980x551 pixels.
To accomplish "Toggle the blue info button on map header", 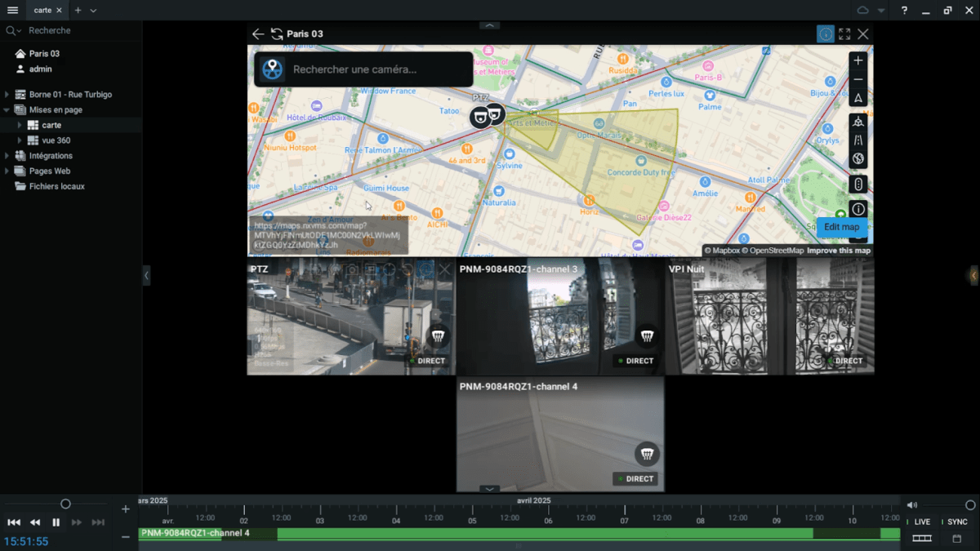I will [x=826, y=34].
